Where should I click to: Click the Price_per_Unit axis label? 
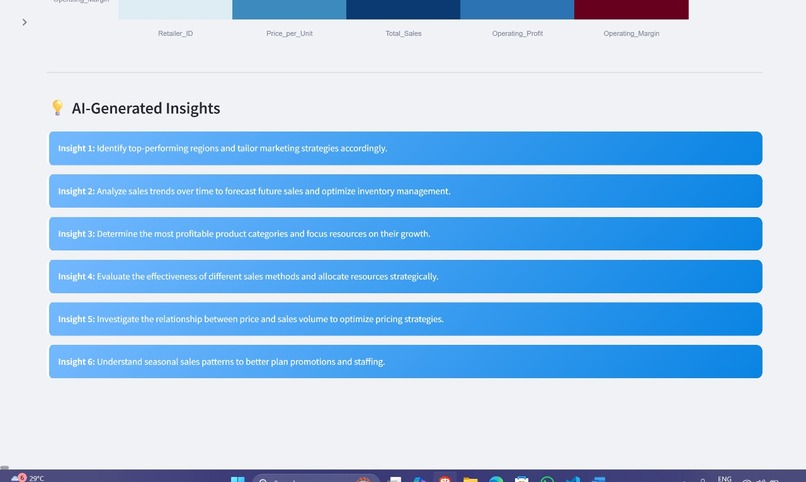click(x=289, y=33)
